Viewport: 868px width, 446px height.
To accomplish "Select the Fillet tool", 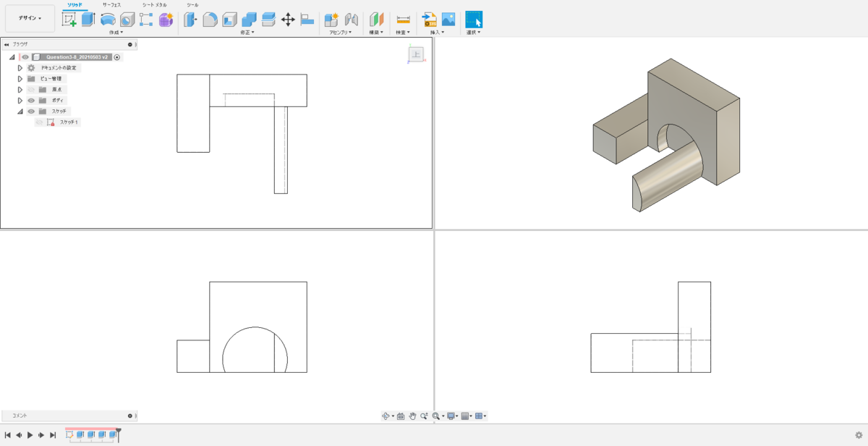I will pyautogui.click(x=210, y=20).
